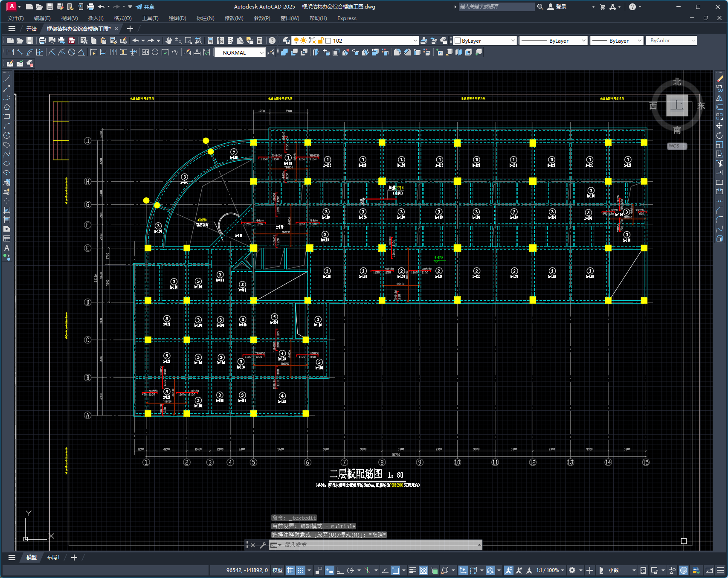Open the Layer Properties Manager icon
This screenshot has height=578, width=728.
pyautogui.click(x=286, y=41)
